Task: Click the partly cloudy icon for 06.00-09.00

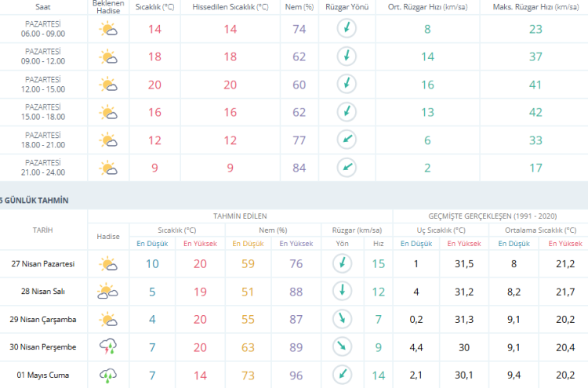Action: pos(107,30)
